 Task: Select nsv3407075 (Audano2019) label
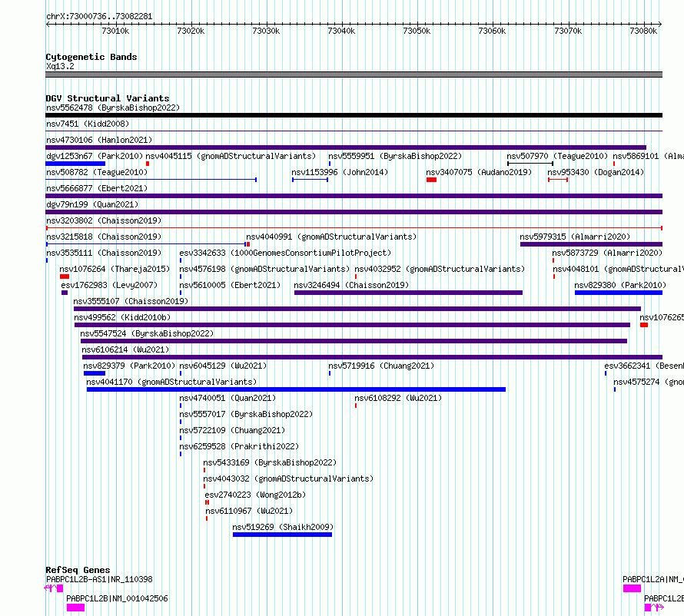point(479,172)
